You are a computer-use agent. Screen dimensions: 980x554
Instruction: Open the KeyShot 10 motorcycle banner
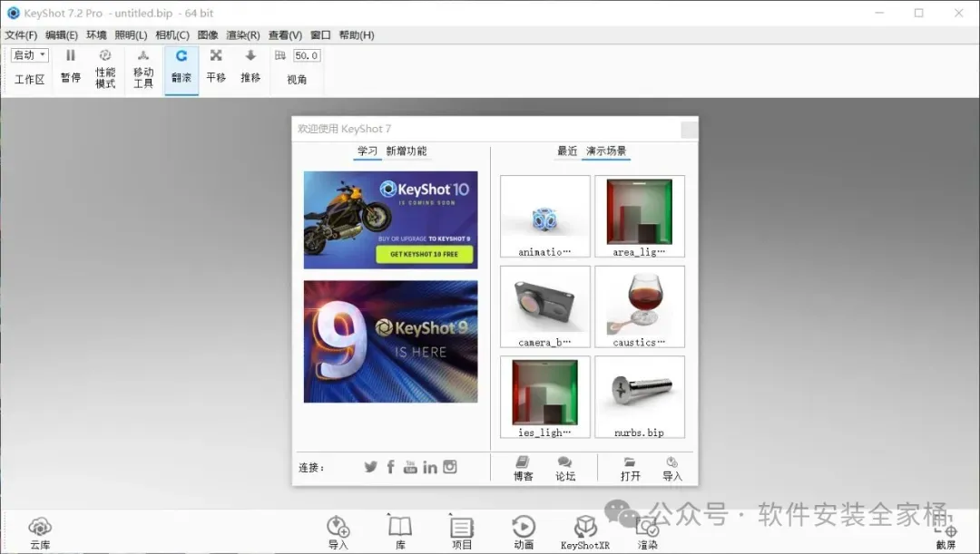[390, 219]
